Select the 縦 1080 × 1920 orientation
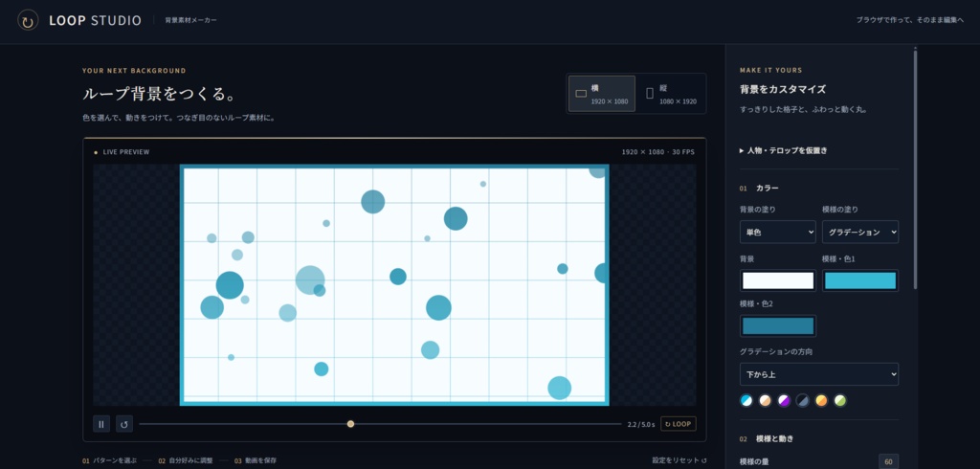The width and height of the screenshot is (980, 469). [x=671, y=94]
